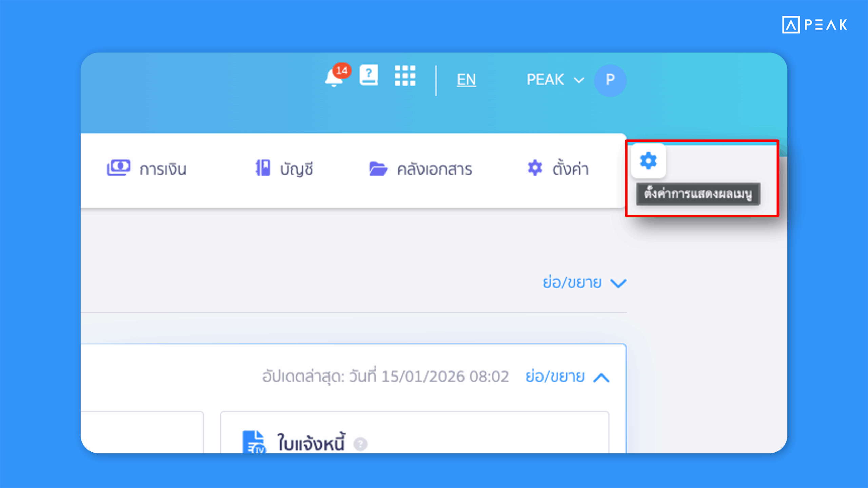Open the help guide book icon
The width and height of the screenshot is (868, 488).
(x=369, y=75)
